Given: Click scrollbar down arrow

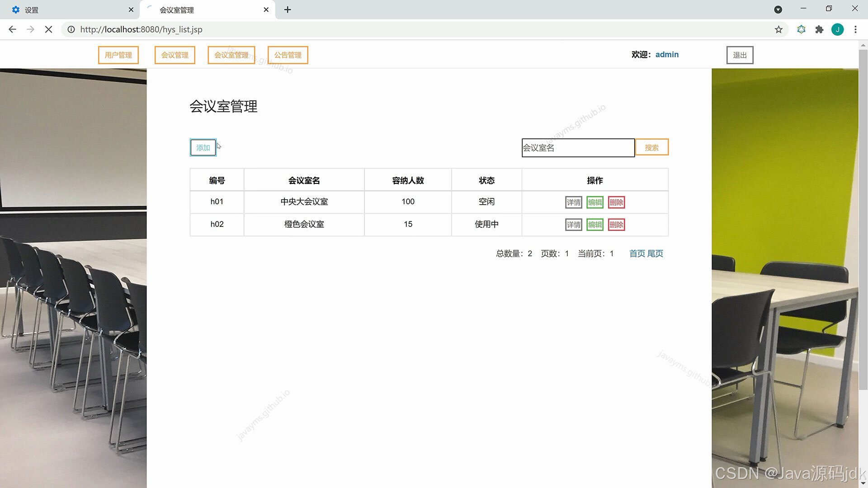Looking at the screenshot, I should (x=863, y=483).
